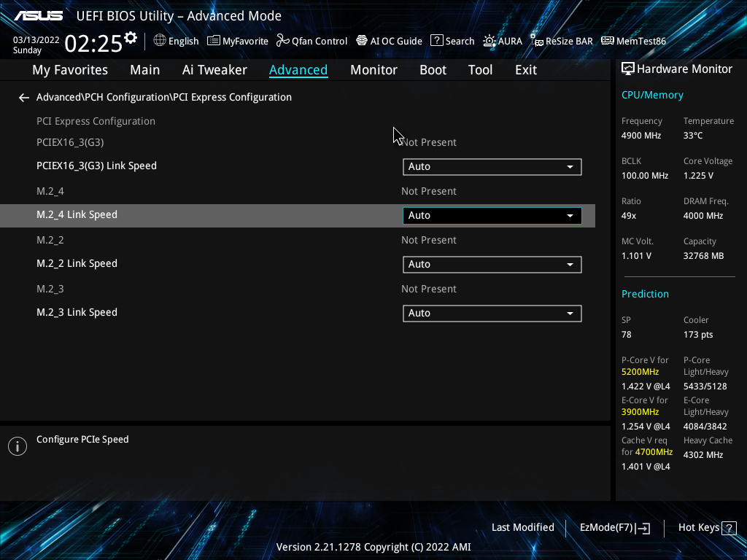This screenshot has height=560, width=747.
Task: Open AURA lighting icon
Action: 489,41
